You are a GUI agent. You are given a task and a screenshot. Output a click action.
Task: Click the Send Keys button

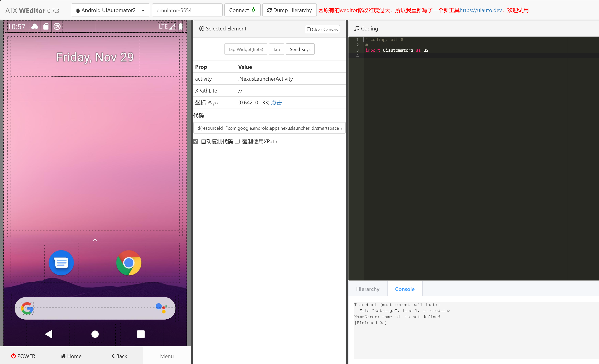[x=300, y=49]
